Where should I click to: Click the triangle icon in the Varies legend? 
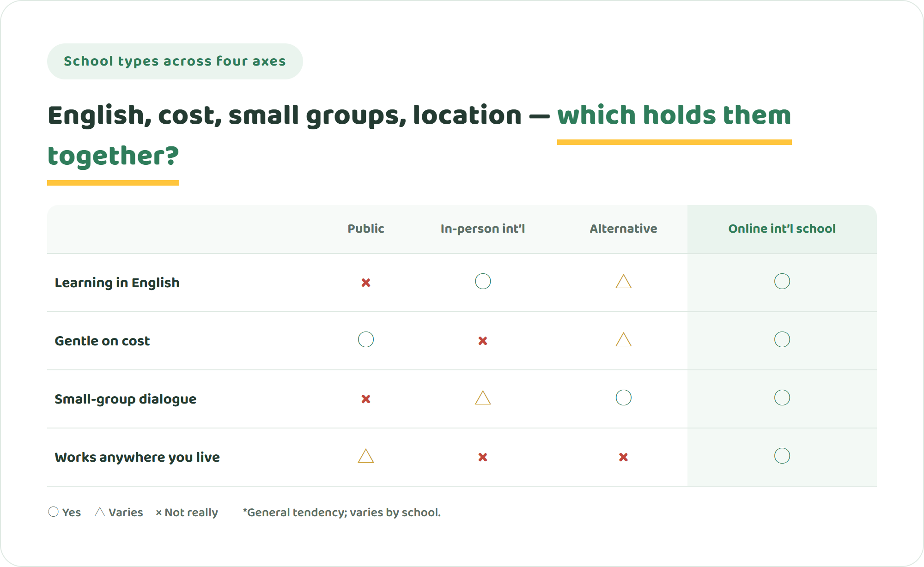100,512
